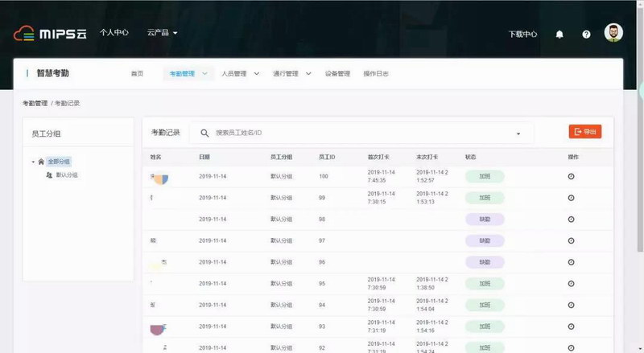Open the help question mark icon
The width and height of the screenshot is (644, 353).
pyautogui.click(x=586, y=35)
